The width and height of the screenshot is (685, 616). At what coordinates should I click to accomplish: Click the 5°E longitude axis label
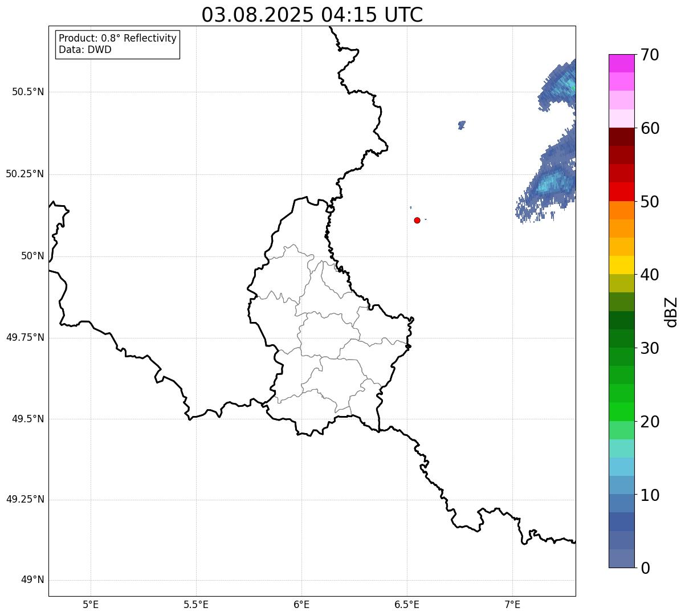point(91,605)
